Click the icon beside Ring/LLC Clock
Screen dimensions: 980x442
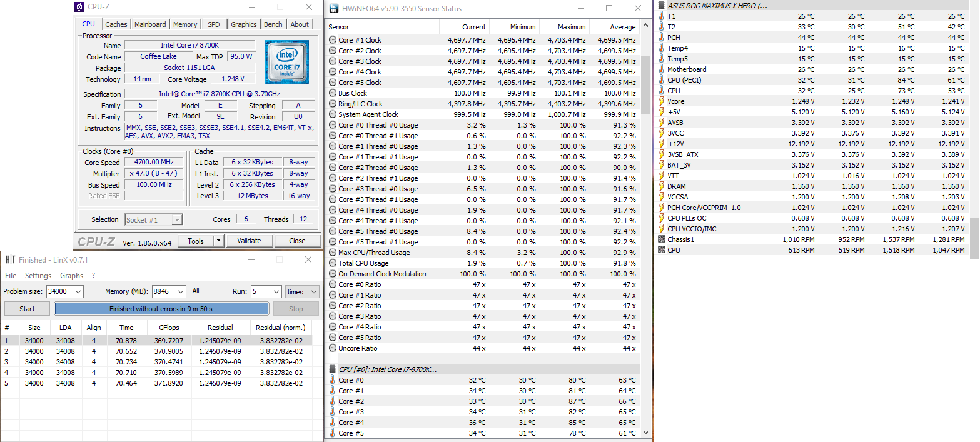click(x=333, y=104)
